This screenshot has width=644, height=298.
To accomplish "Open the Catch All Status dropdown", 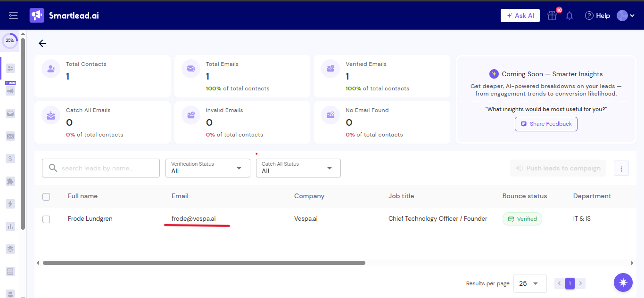I will click(x=298, y=168).
